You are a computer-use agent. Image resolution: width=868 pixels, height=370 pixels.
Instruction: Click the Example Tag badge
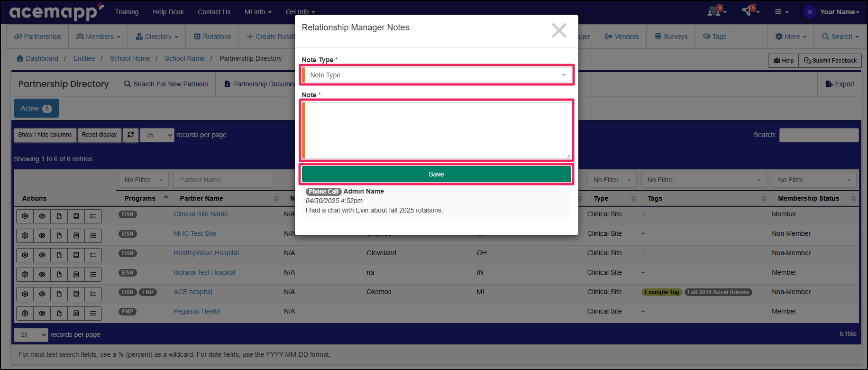pyautogui.click(x=662, y=292)
